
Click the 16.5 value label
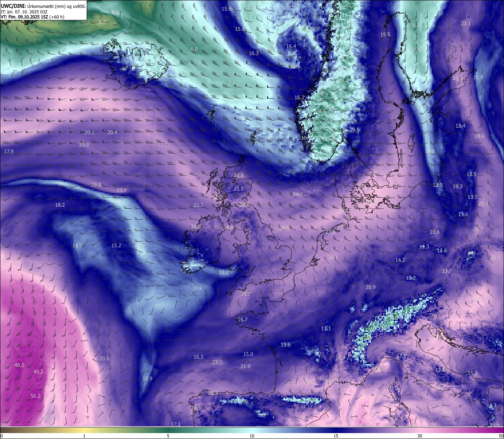[198, 357]
